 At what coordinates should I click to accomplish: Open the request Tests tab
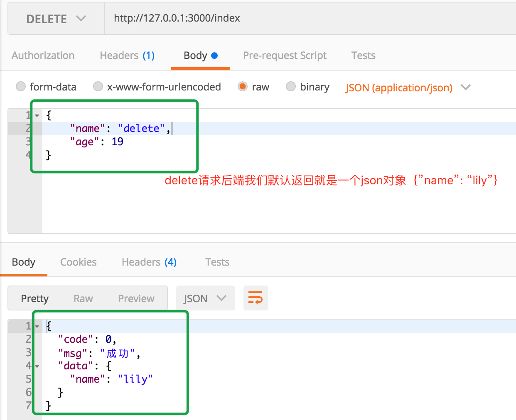363,56
